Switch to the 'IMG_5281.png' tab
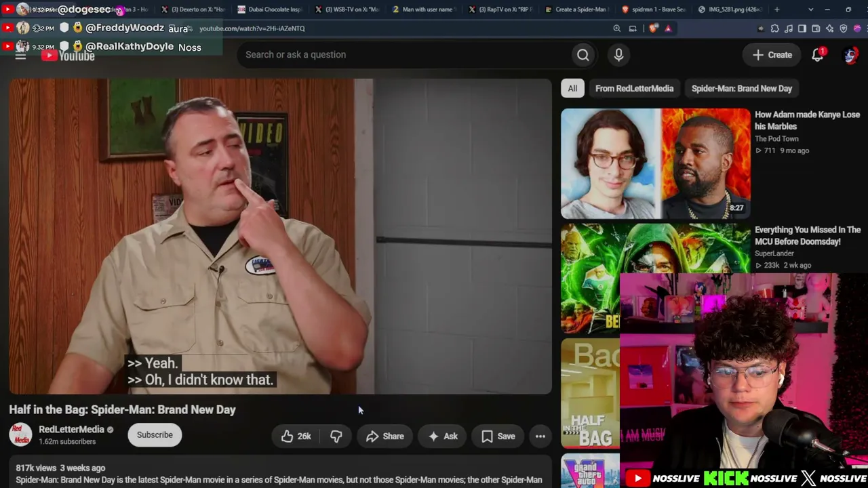This screenshot has width=868, height=488. [731, 9]
